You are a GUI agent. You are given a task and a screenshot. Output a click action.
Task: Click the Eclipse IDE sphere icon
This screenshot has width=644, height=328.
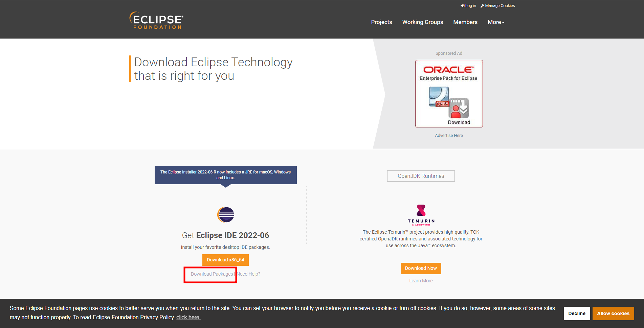(x=226, y=215)
